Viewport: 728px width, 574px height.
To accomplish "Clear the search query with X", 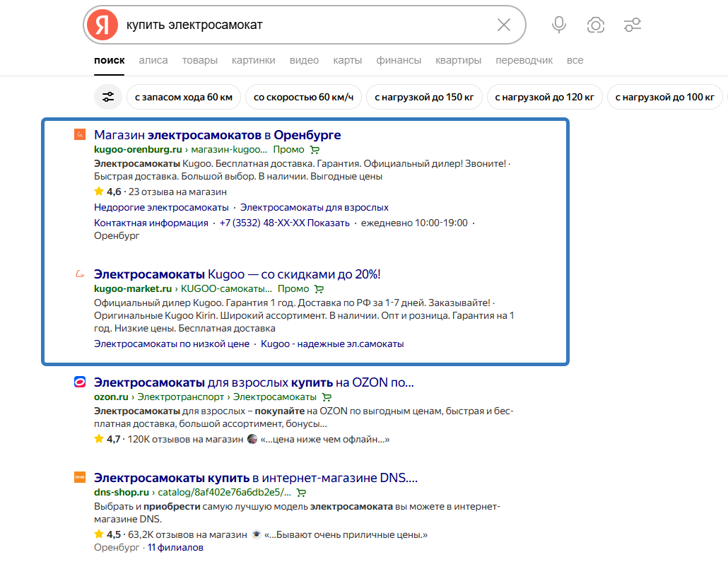I will point(504,25).
